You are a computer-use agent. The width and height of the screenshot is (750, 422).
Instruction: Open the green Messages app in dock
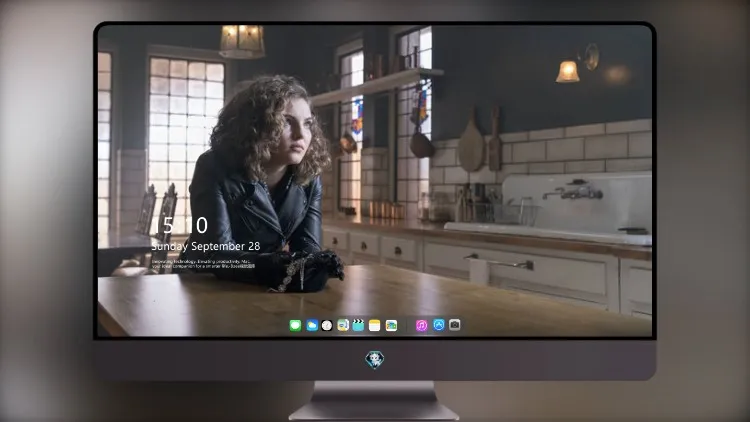point(295,326)
